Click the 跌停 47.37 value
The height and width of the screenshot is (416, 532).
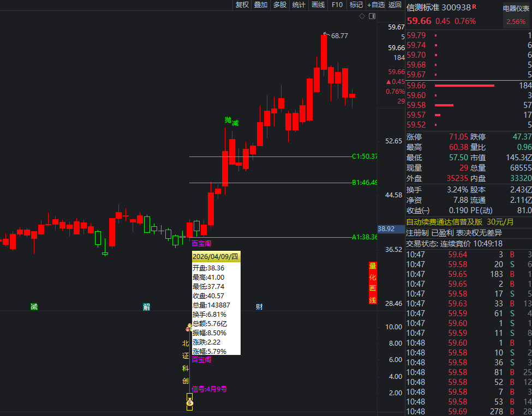(522, 137)
